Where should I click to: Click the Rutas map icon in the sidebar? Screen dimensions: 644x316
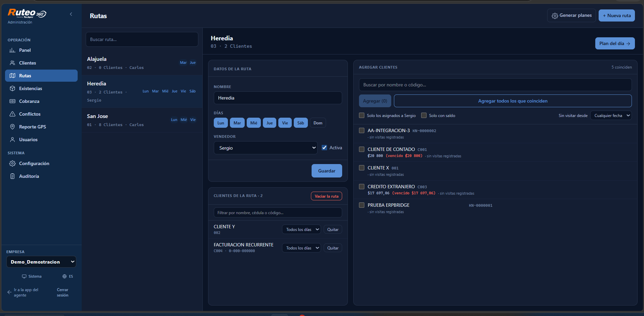click(x=12, y=76)
